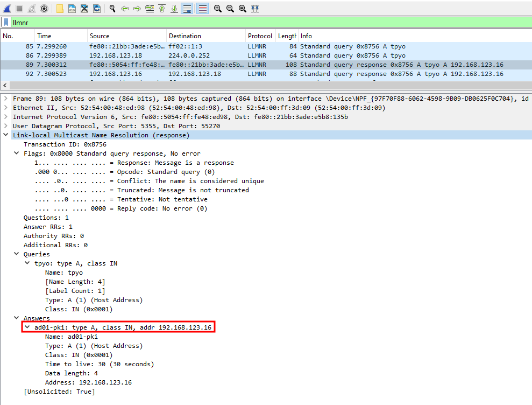This screenshot has width=532, height=405.
Task: Sort packets by Protocol column header
Action: 260,36
